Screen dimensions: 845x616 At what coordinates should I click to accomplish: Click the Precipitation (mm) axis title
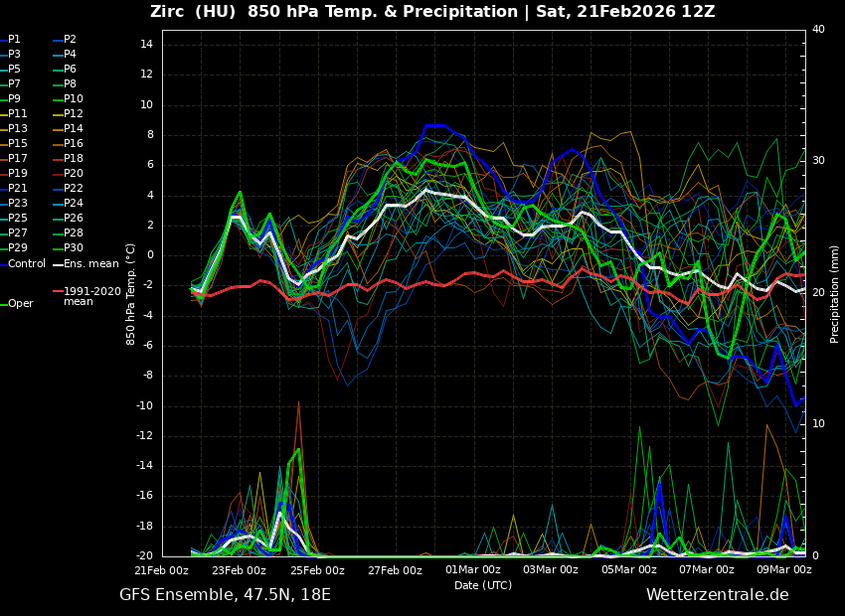[835, 293]
